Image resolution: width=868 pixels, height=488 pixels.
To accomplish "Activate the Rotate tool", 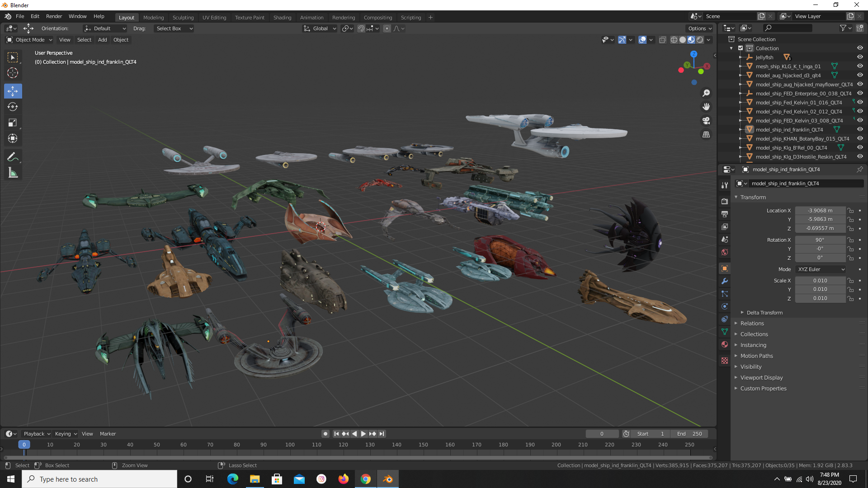I will (x=13, y=107).
